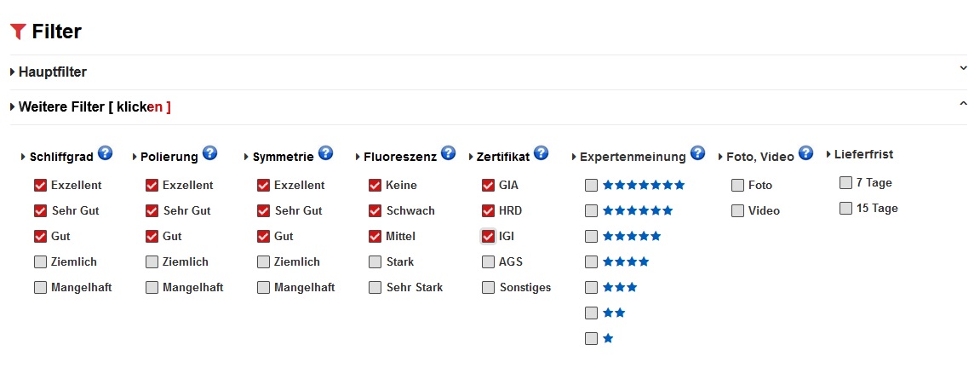The height and width of the screenshot is (379, 980).
Task: Check the Video checkbox
Action: tap(737, 210)
